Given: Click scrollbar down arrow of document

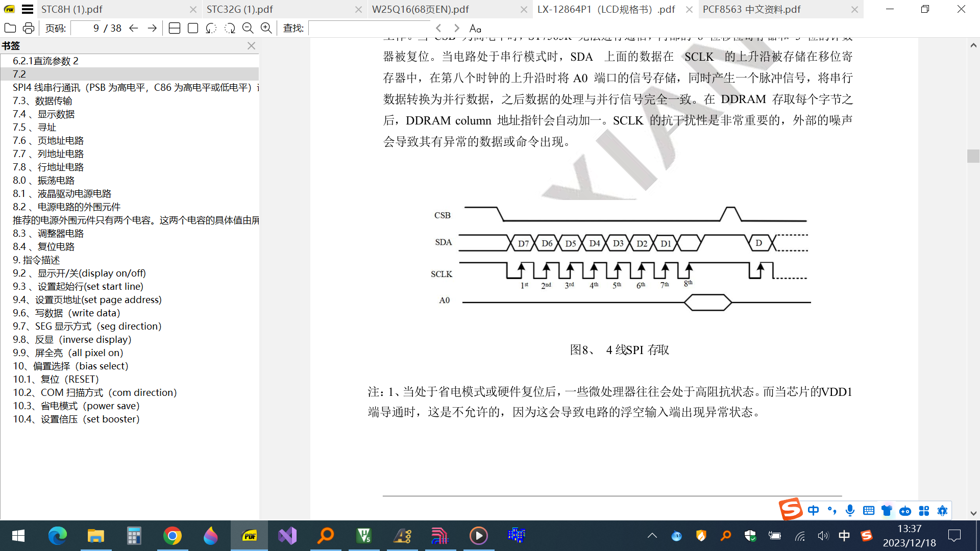Looking at the screenshot, I should point(973,513).
